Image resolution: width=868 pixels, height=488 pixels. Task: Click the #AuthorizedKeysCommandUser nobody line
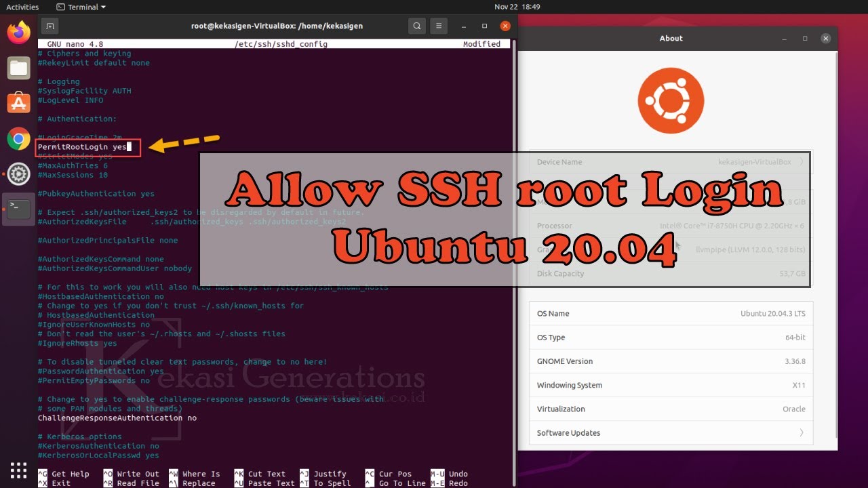tap(115, 268)
